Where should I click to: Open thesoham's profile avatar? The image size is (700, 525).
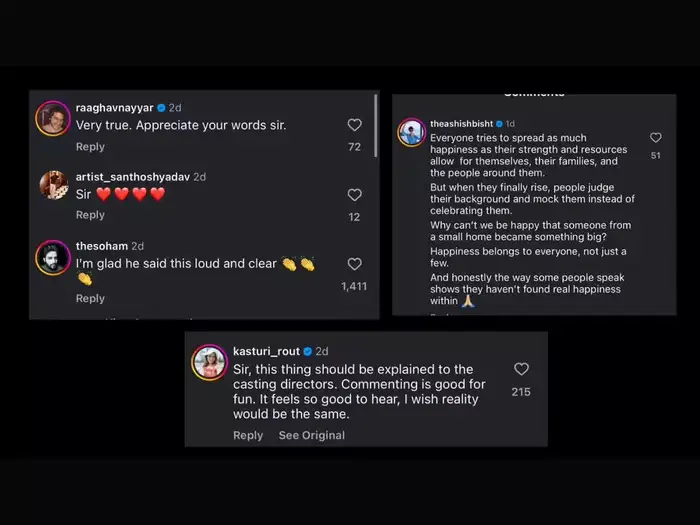(x=53, y=255)
